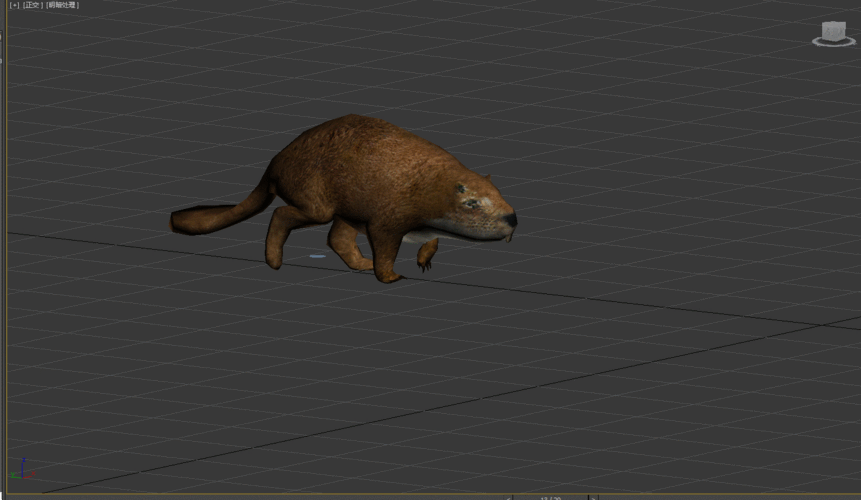Click the beaver's black nose
Screen dimensions: 861x500
click(x=510, y=219)
